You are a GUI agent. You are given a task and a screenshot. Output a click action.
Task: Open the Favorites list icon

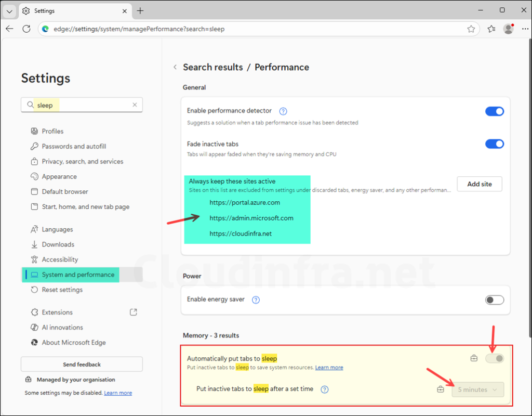491,29
